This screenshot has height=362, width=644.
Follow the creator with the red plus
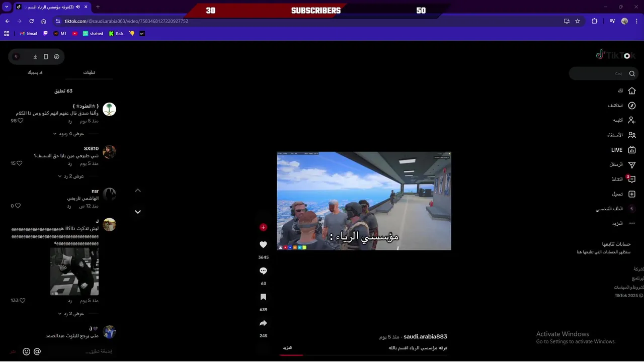pos(263,227)
